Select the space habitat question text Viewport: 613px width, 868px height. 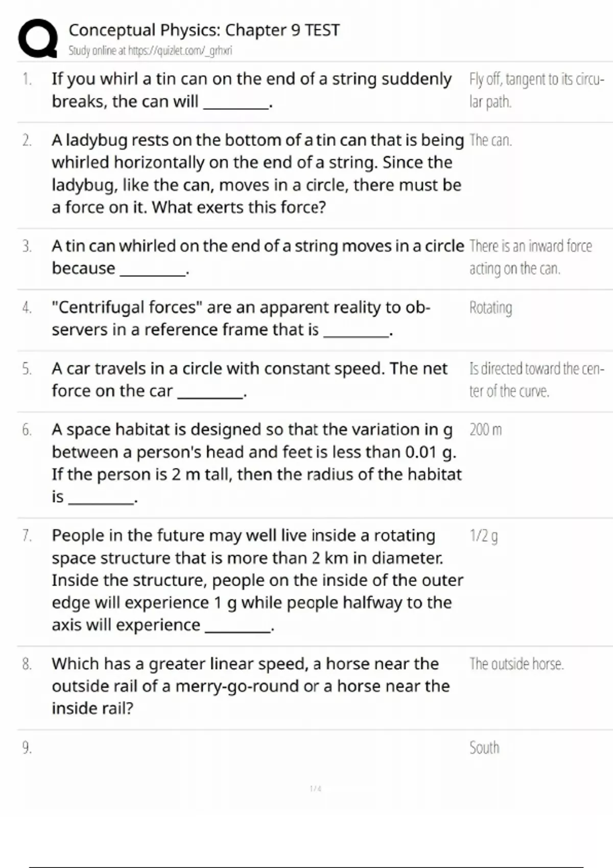pos(256,463)
